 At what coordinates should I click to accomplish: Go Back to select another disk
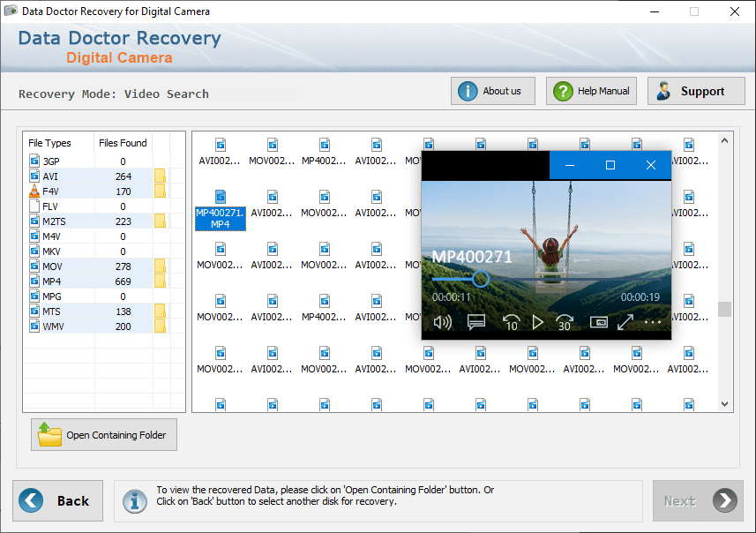pos(58,500)
